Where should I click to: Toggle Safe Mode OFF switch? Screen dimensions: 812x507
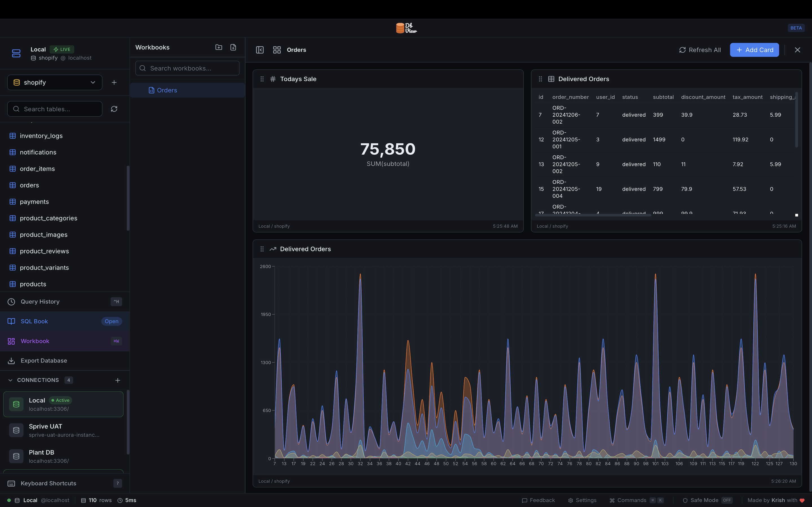[x=727, y=500]
